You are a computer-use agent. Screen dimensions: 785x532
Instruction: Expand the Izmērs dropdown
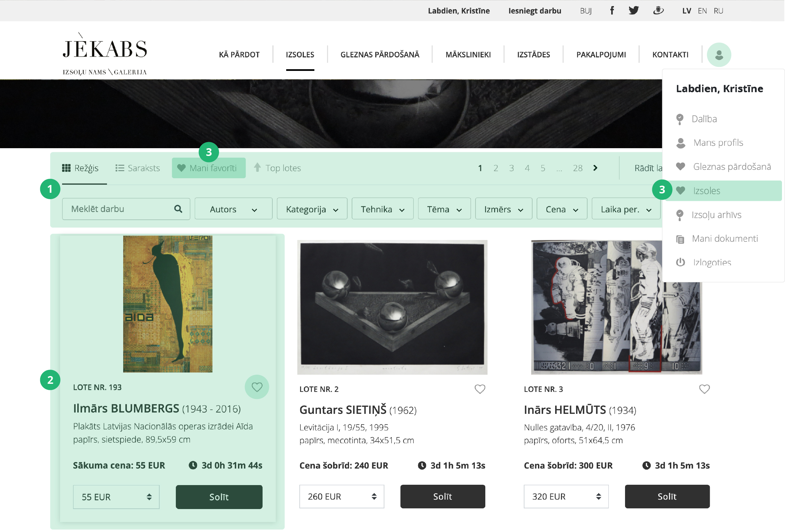point(504,209)
